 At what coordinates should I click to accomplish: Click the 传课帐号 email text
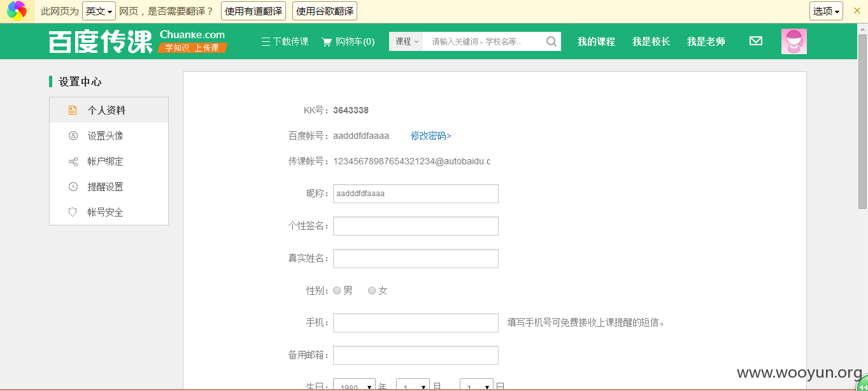[412, 161]
